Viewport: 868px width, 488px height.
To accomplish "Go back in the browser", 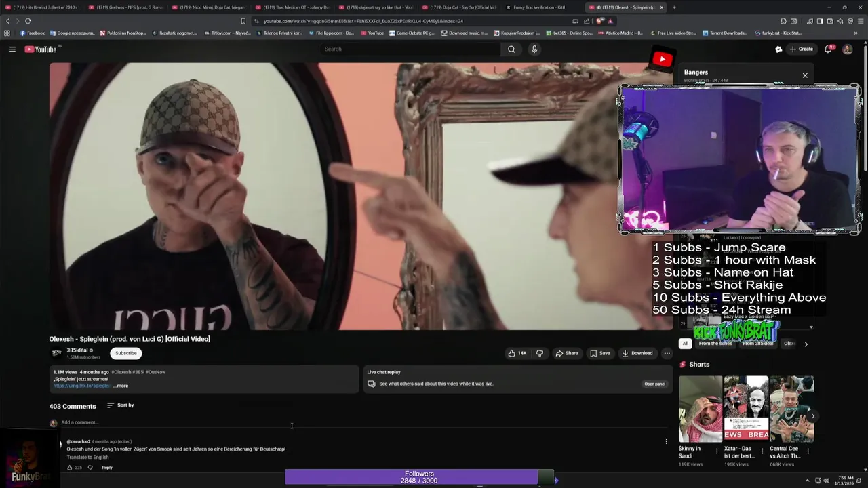I will click(8, 21).
